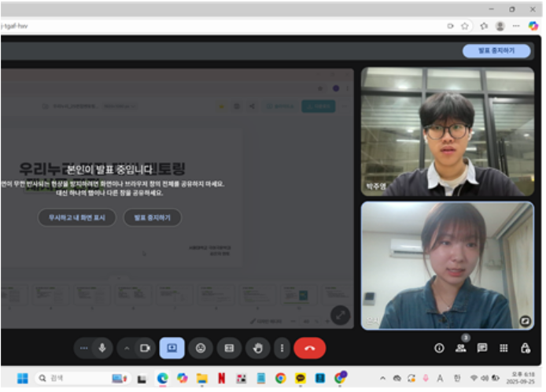
Task: Leave the call with red hang-up button
Action: 309,348
